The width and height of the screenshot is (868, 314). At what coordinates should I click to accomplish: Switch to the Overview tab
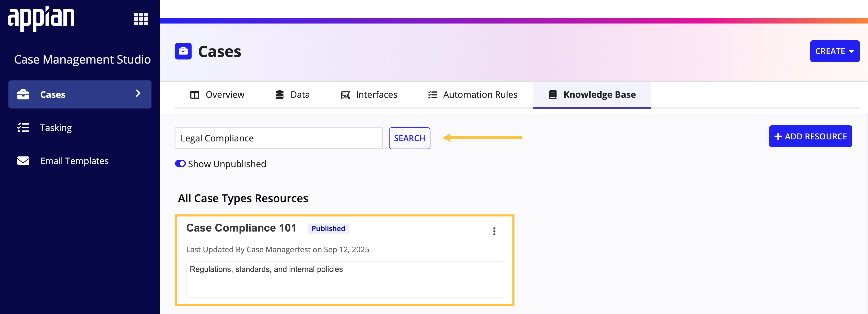217,95
